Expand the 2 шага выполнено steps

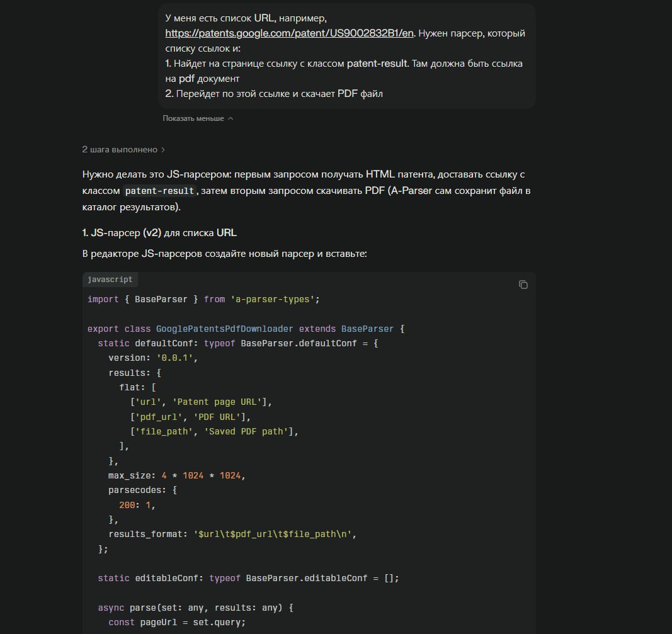[x=123, y=149]
